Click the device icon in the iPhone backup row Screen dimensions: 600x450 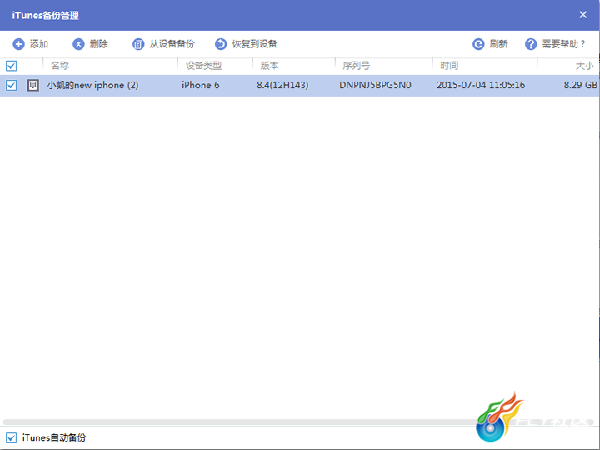(x=33, y=85)
